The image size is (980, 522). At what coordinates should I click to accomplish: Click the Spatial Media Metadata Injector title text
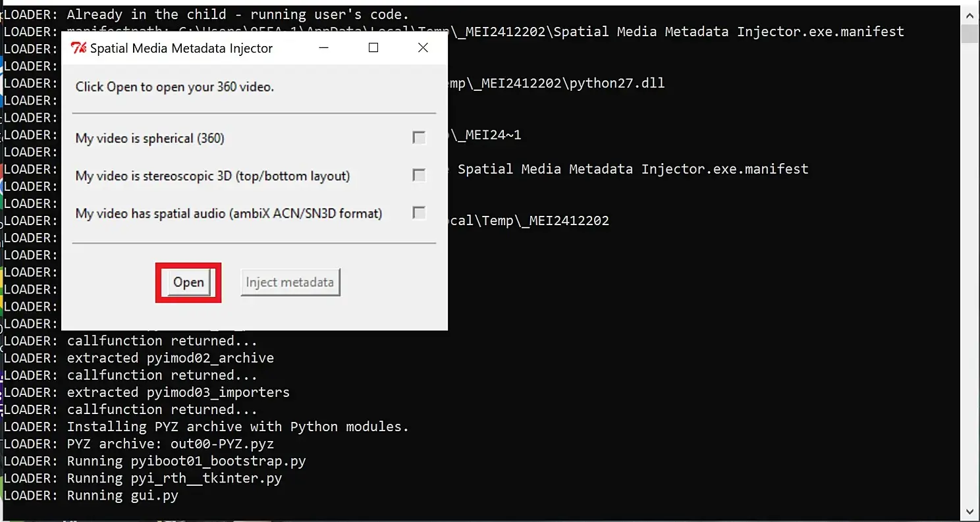pos(181,47)
